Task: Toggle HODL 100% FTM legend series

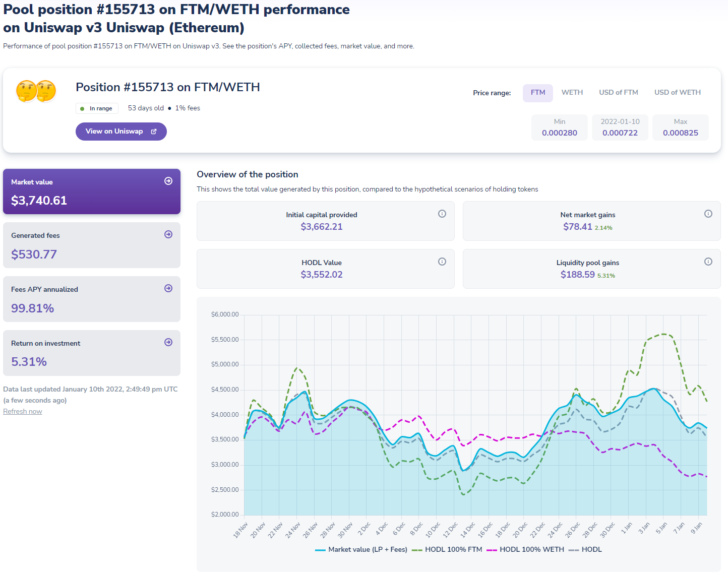Action: click(x=447, y=550)
